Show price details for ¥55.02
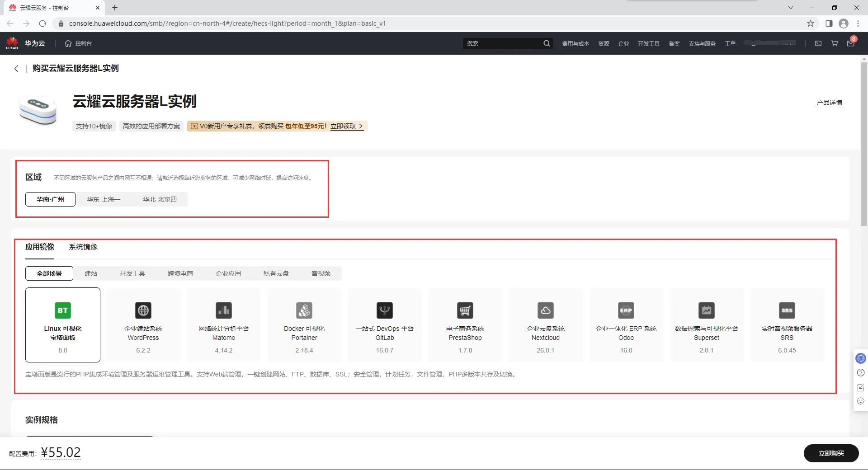 (x=61, y=452)
